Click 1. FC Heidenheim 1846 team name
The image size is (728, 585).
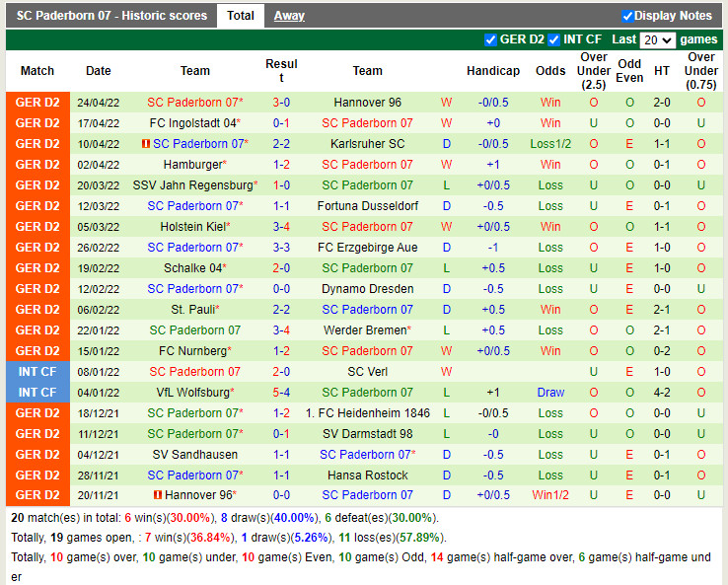(x=368, y=413)
